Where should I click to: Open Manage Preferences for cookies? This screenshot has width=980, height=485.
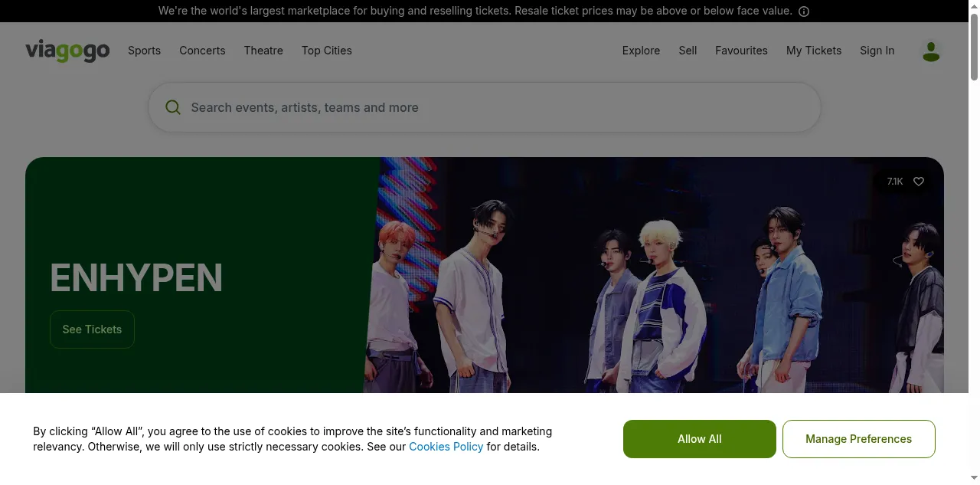[859, 439]
